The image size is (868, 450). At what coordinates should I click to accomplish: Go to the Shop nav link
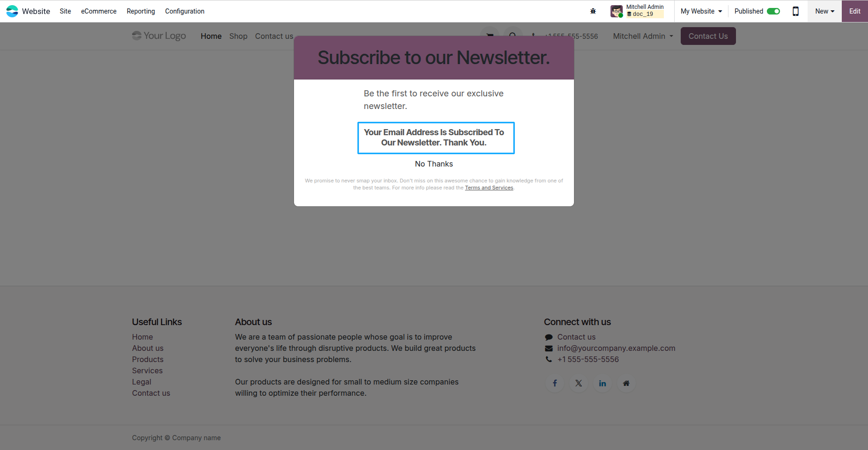(238, 36)
